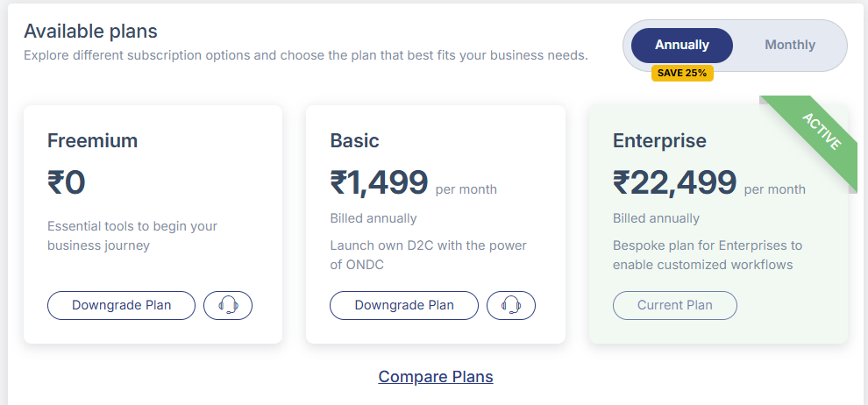This screenshot has width=868, height=405.
Task: Open the Compare Plans link
Action: click(436, 377)
